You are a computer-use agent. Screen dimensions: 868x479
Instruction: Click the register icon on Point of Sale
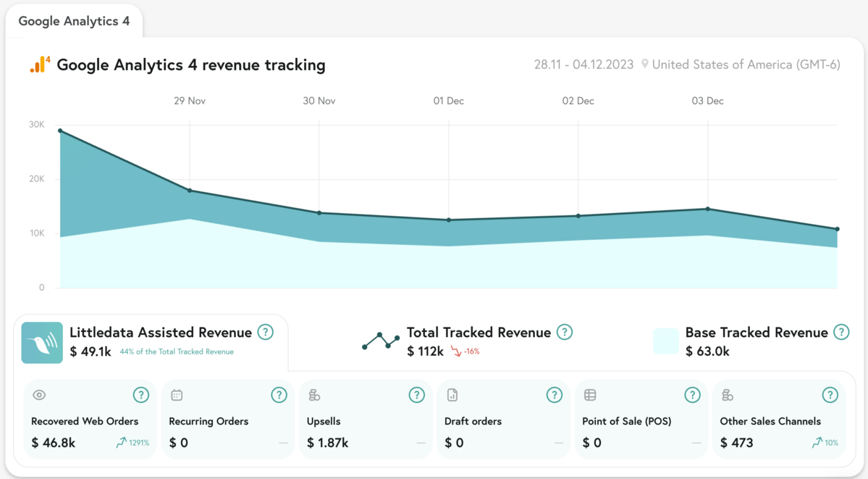pos(590,395)
